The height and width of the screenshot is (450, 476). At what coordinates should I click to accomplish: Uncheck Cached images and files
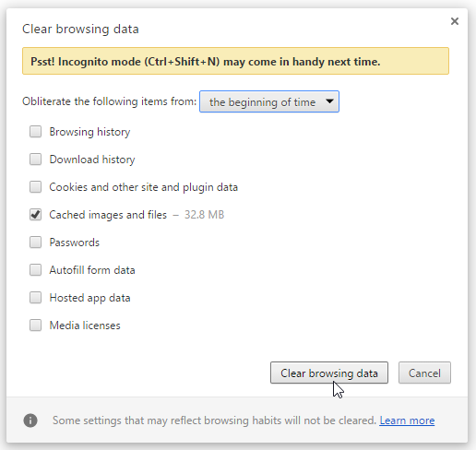coord(35,215)
